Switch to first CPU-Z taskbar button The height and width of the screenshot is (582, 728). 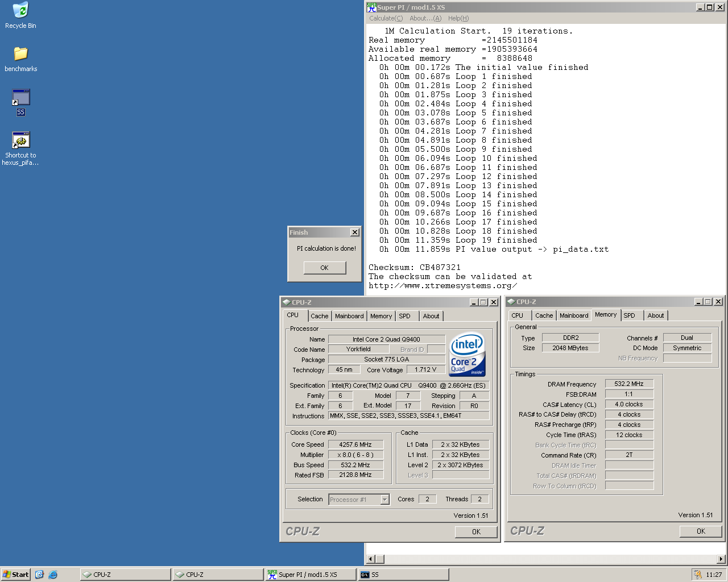125,575
